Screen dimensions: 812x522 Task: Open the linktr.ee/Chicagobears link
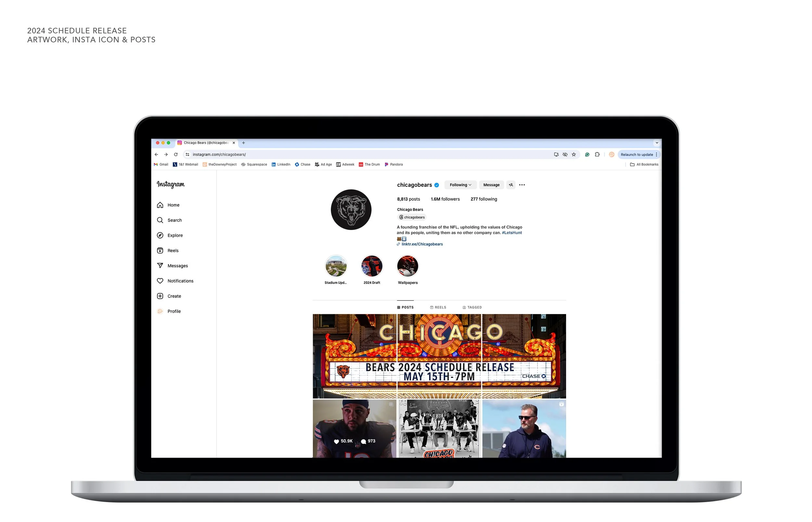(x=422, y=244)
